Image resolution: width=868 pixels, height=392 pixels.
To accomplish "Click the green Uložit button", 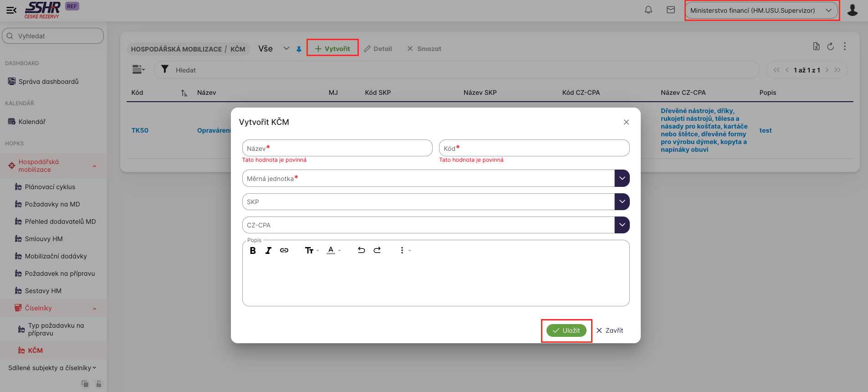I will 566,330.
